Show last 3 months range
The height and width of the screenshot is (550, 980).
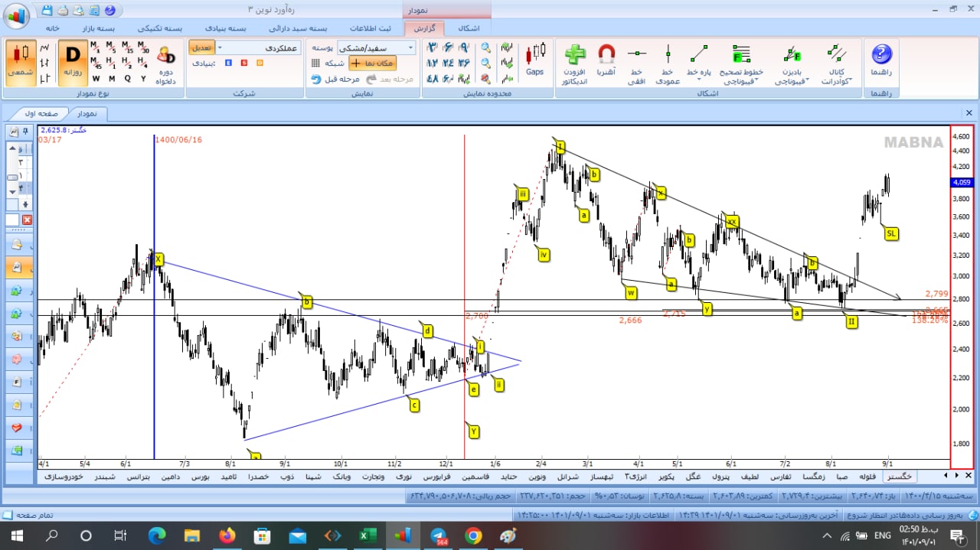(433, 47)
